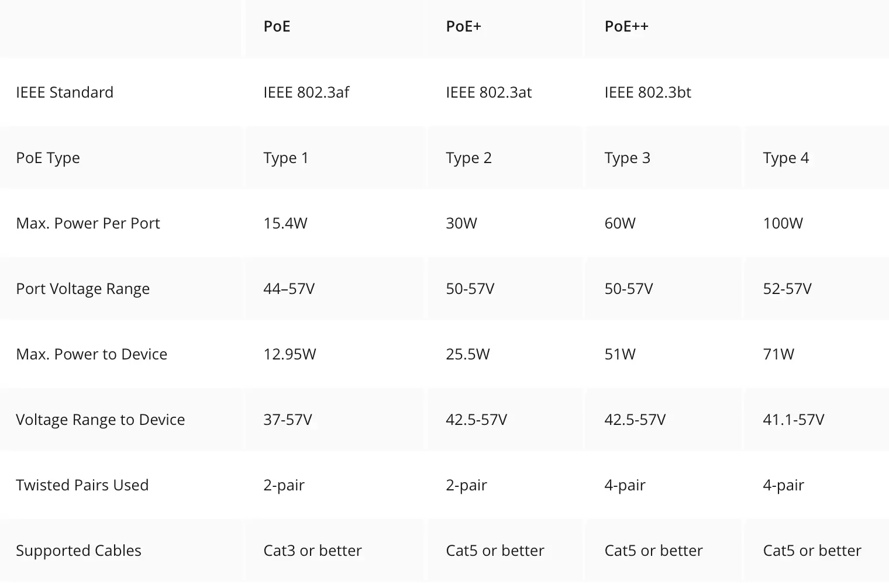Select the Cat3 or better cell

click(312, 551)
